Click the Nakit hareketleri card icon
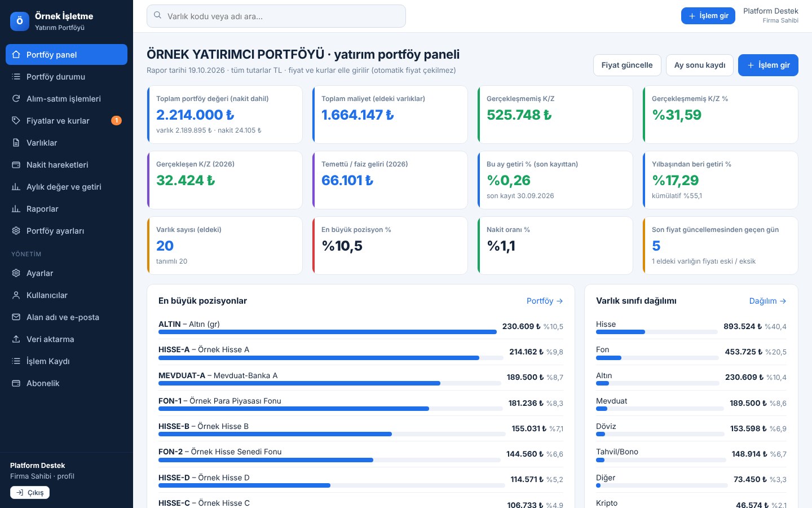This screenshot has width=812, height=508. (16, 165)
